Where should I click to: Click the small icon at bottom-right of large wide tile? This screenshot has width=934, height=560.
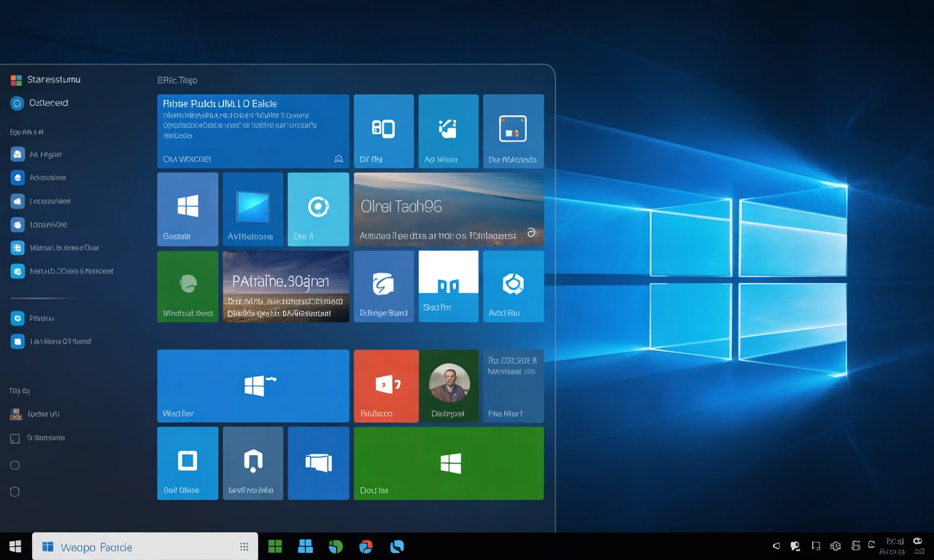tap(339, 158)
